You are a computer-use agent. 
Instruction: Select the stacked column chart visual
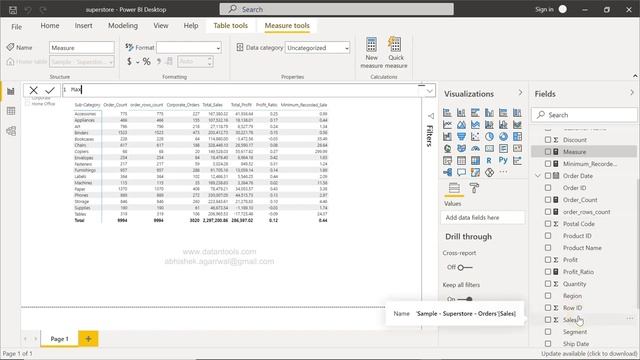(461, 113)
